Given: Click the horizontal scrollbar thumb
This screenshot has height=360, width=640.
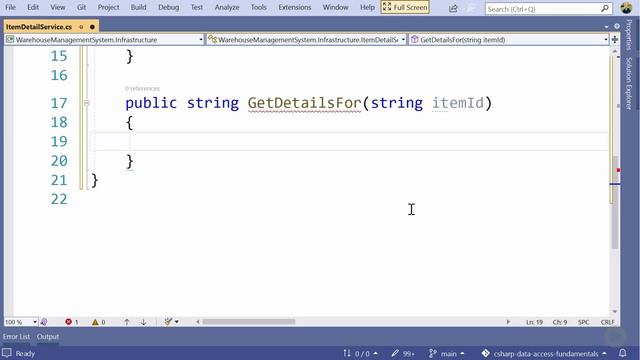Looking at the screenshot, I should point(249,322).
